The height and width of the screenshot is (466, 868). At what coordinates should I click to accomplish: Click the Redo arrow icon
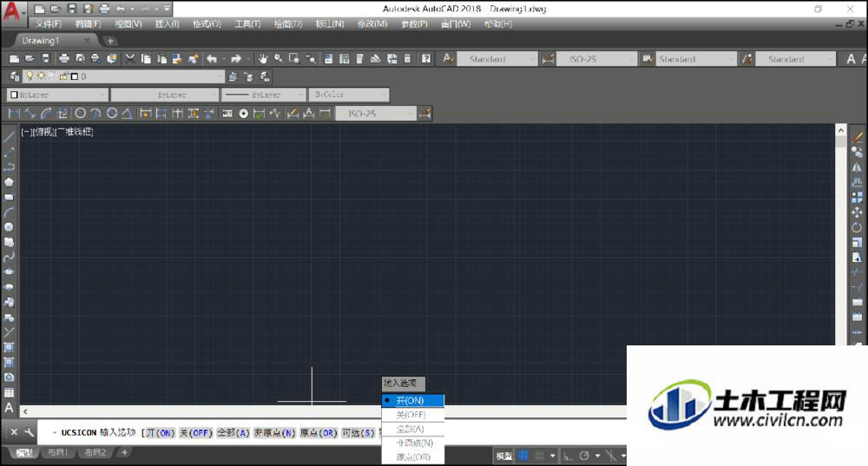coord(236,59)
